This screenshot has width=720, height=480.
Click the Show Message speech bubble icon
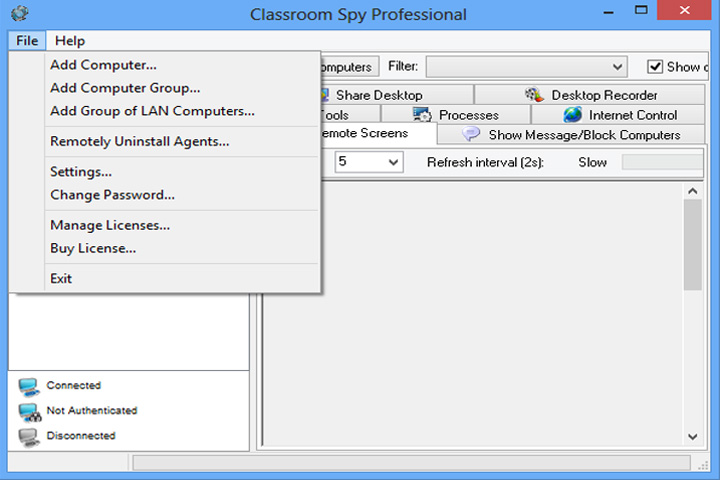pyautogui.click(x=471, y=134)
